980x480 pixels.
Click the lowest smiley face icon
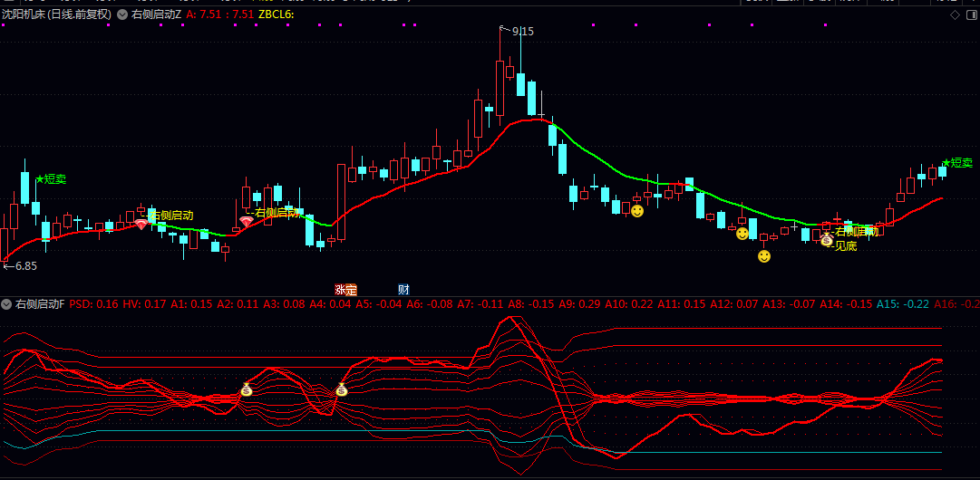[x=764, y=256]
